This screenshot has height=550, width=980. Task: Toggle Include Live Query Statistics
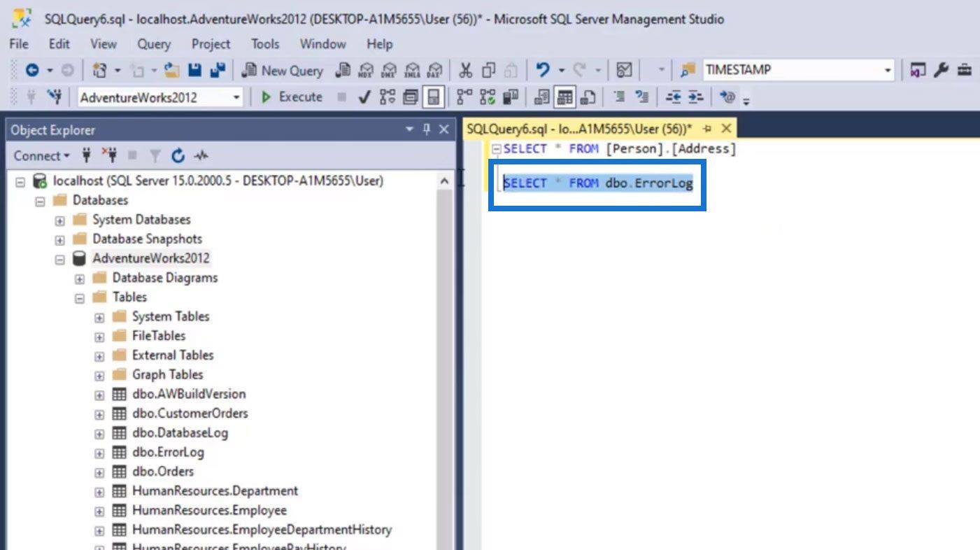[x=488, y=97]
